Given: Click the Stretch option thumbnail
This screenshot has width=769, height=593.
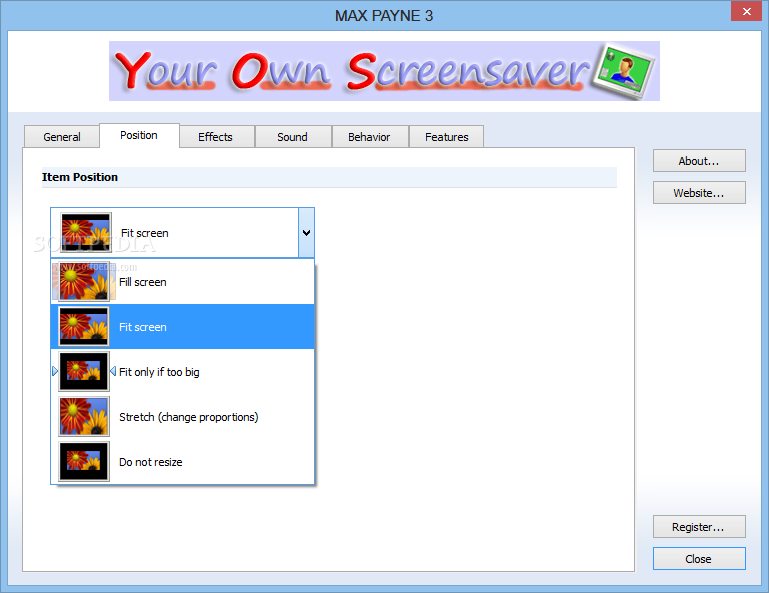Looking at the screenshot, I should pyautogui.click(x=84, y=417).
